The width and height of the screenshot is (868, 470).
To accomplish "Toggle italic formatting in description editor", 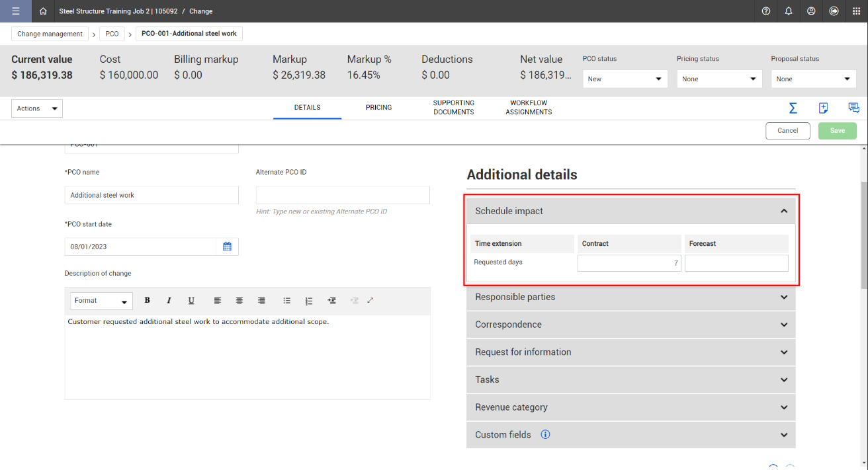I will tap(169, 301).
